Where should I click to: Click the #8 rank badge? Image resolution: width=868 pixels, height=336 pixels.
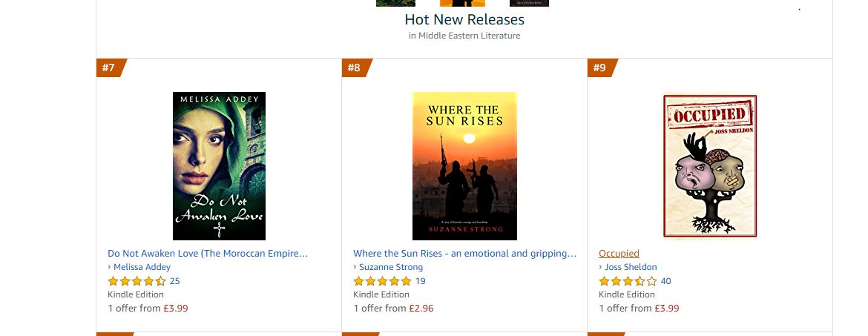coord(355,68)
